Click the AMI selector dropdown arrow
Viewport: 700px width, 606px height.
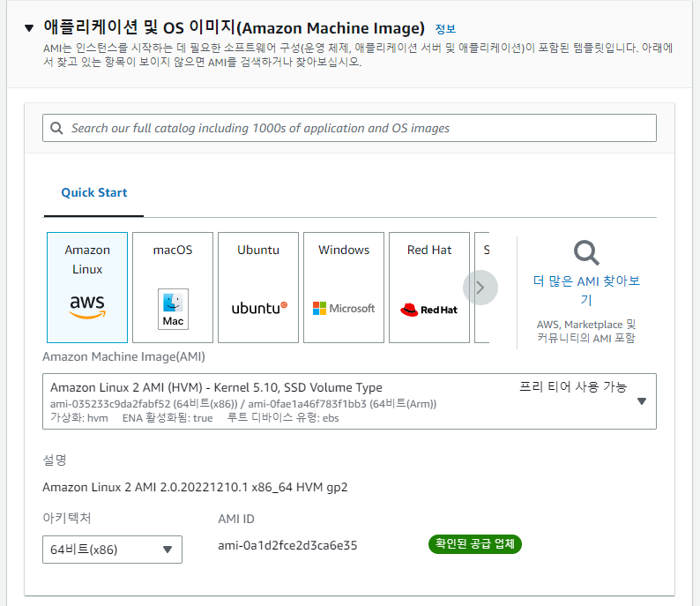point(642,401)
